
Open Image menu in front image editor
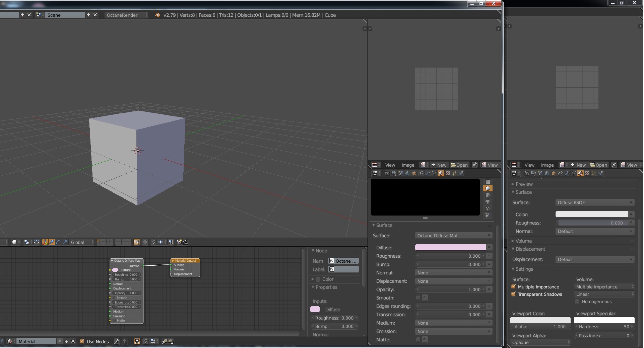pyautogui.click(x=408, y=165)
